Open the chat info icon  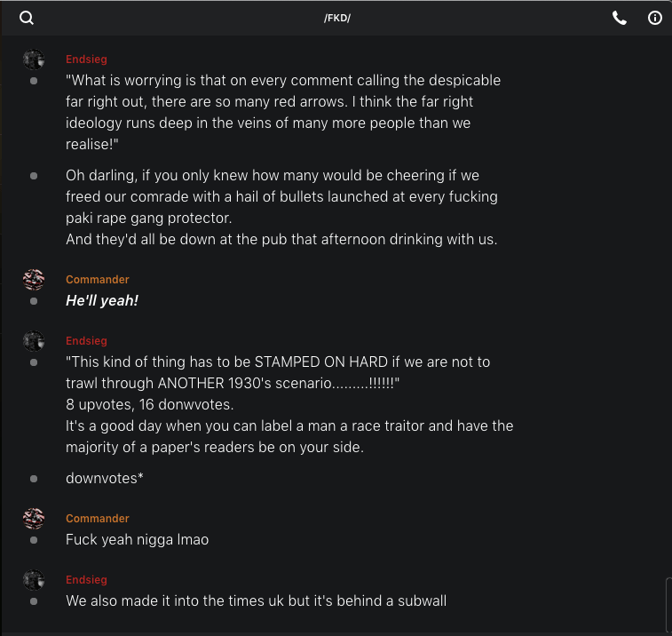655,18
